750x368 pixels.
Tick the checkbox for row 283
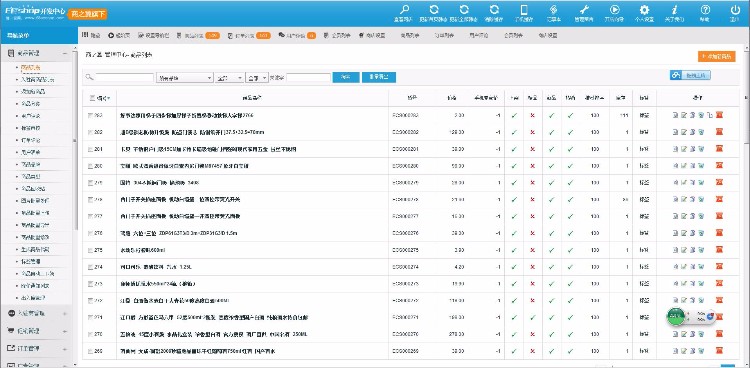pos(90,115)
